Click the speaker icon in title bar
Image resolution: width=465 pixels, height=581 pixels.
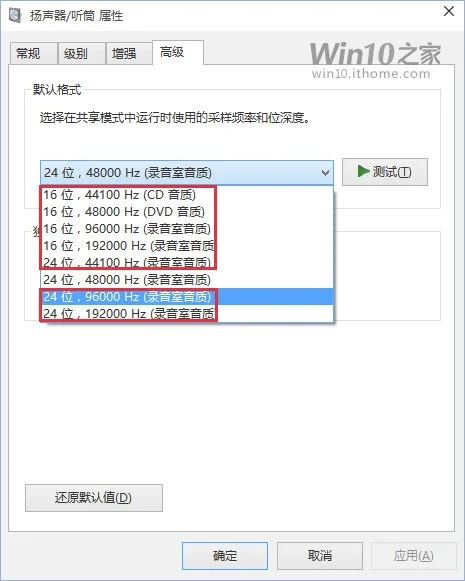tap(14, 16)
